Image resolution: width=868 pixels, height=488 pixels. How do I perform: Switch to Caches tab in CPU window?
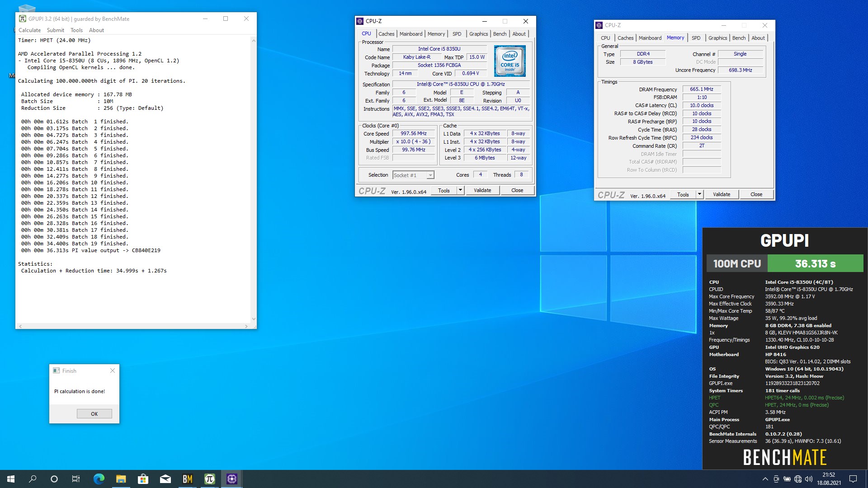pos(386,34)
